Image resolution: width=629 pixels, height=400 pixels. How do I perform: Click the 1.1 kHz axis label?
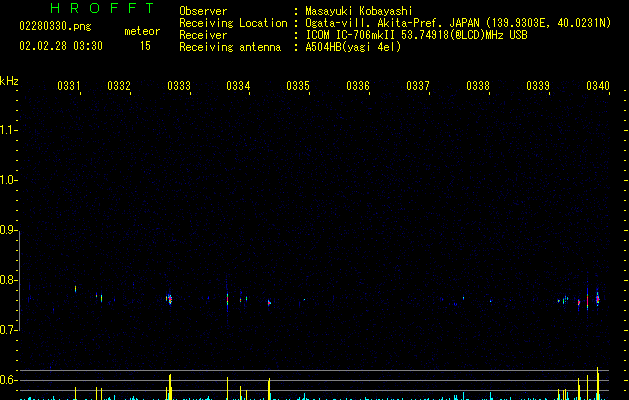pos(8,130)
